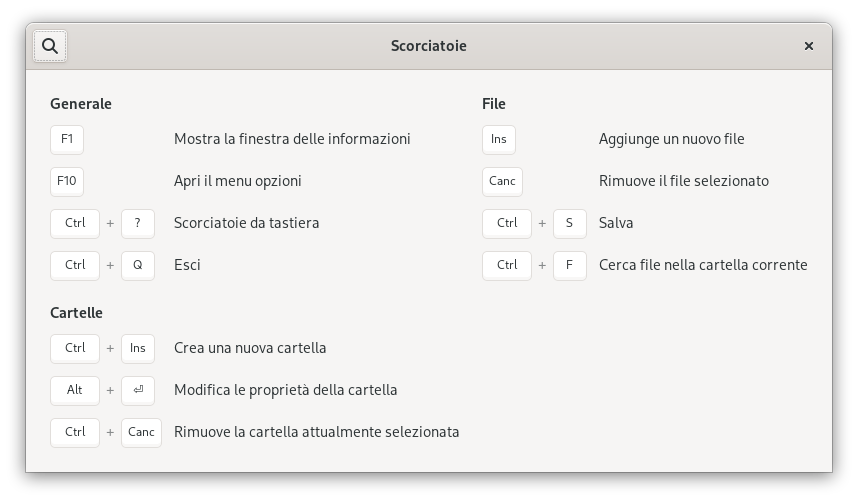858x501 pixels.
Task: Click the Q key next to Esci
Action: pyautogui.click(x=138, y=265)
